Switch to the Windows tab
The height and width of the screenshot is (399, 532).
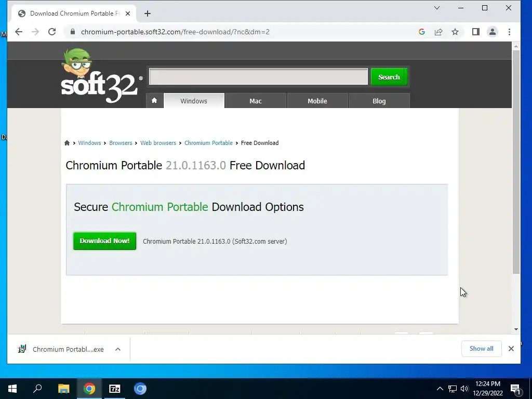coord(194,101)
